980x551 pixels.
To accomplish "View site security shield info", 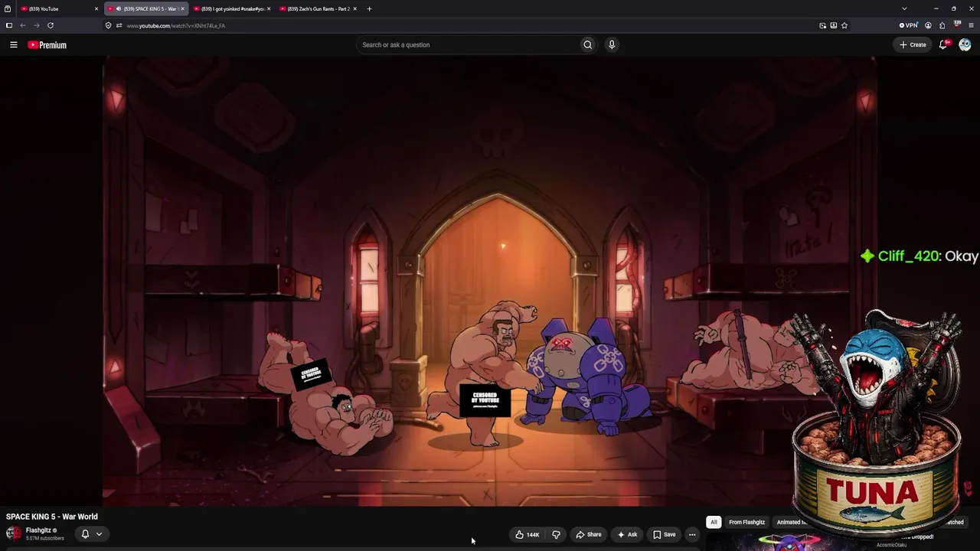I will click(x=108, y=25).
